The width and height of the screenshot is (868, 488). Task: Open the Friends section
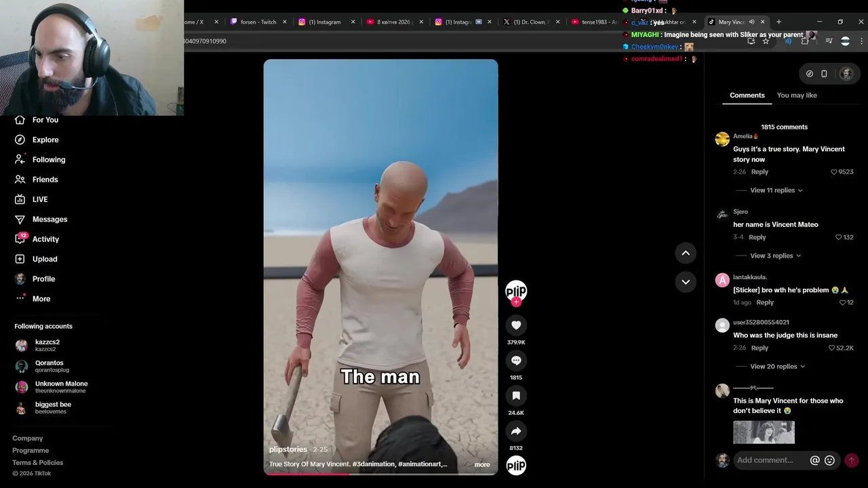36,180
